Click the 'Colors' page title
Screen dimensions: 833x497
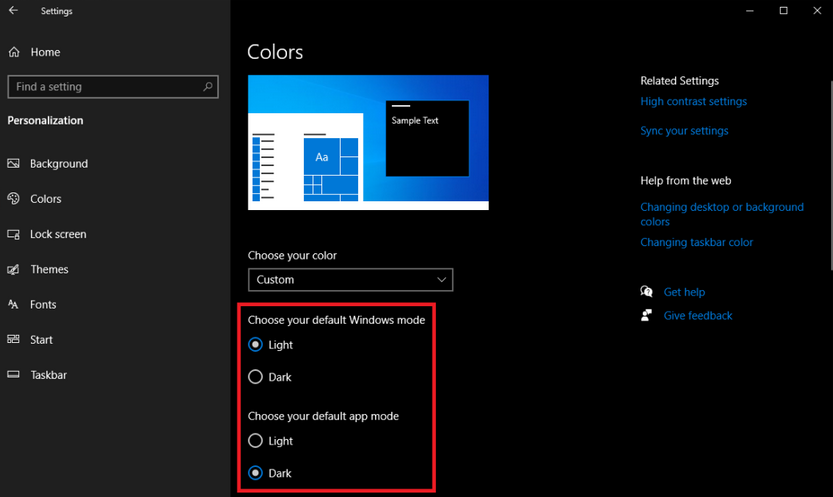click(x=275, y=52)
